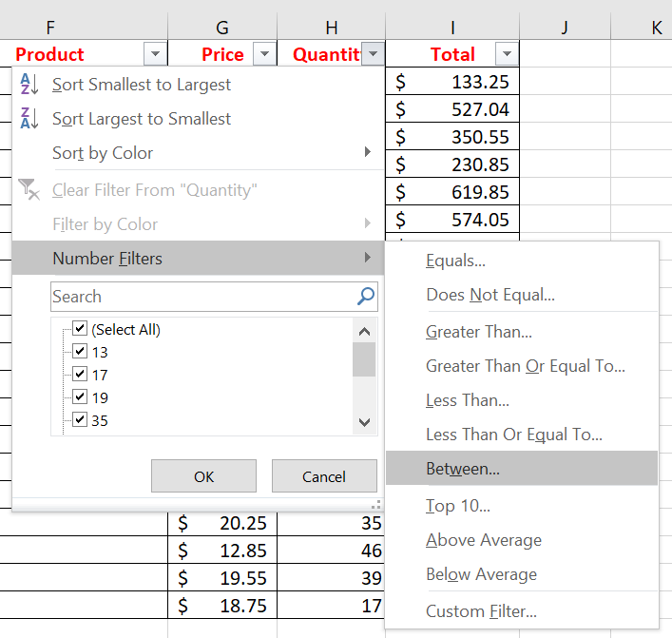The width and height of the screenshot is (672, 638).
Task: Click the Sort Largest to Smallest Z-A icon
Action: point(29,119)
